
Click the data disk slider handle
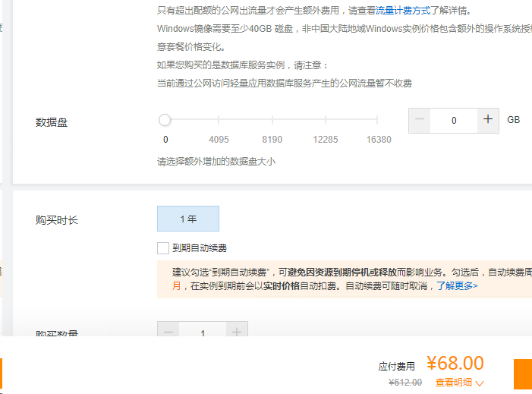pyautogui.click(x=165, y=120)
